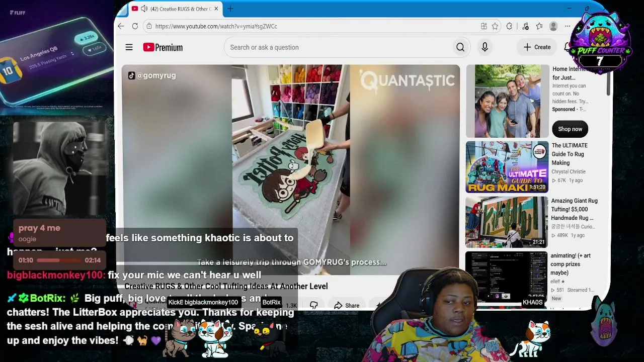
Task: Click the media control music icon
Action: click(525, 26)
